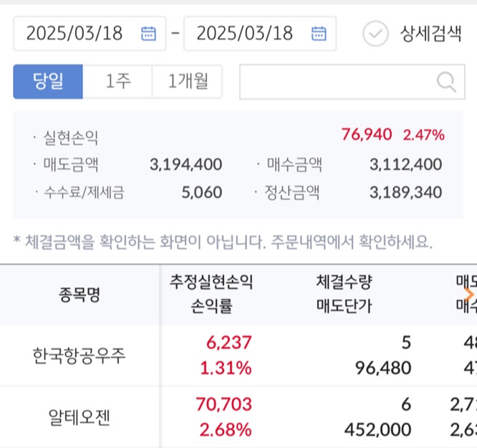This screenshot has height=448, width=477.
Task: Click the 매수금액 label
Action: [294, 165]
